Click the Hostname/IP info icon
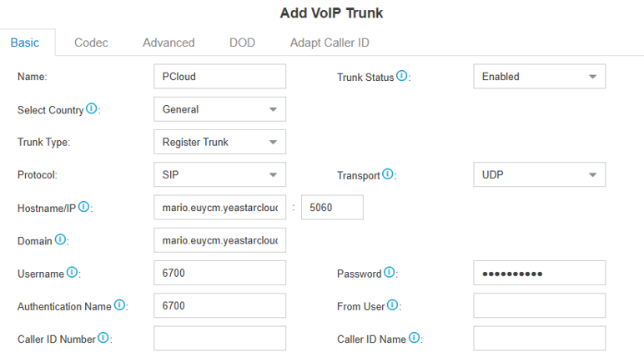 (83, 207)
